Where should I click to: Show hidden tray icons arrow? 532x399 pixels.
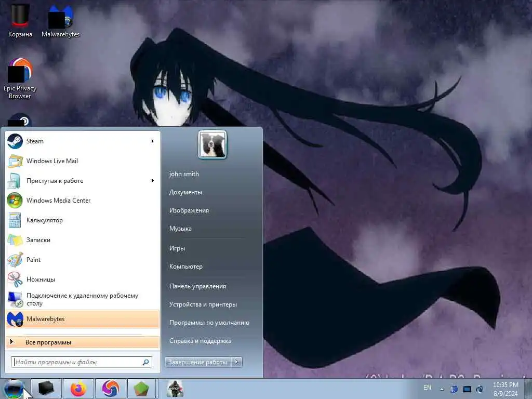(442, 389)
